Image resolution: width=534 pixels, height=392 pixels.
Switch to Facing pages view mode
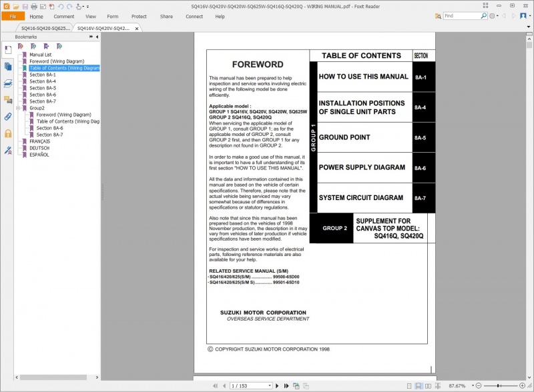click(428, 386)
